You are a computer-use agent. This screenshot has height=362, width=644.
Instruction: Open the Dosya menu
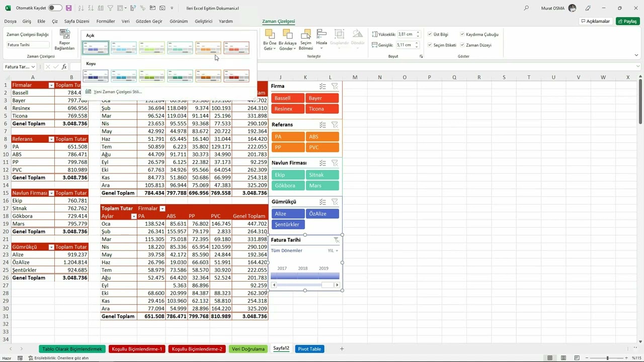pos(10,21)
